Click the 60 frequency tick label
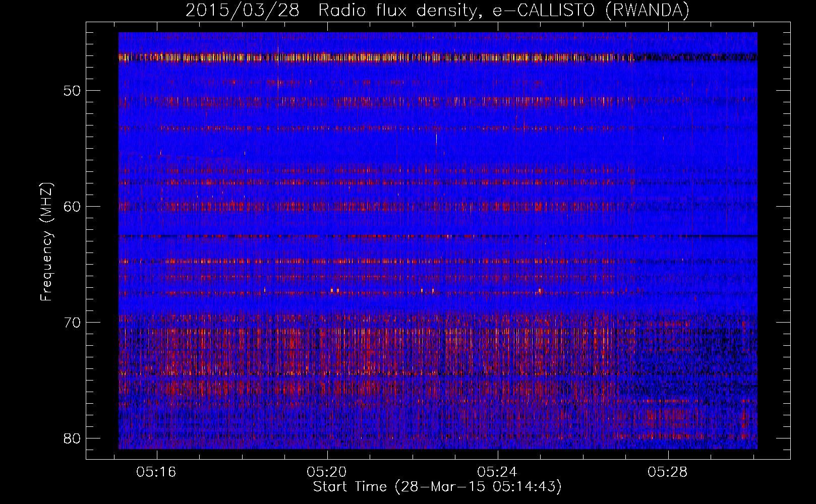Image resolution: width=816 pixels, height=504 pixels. [x=72, y=207]
